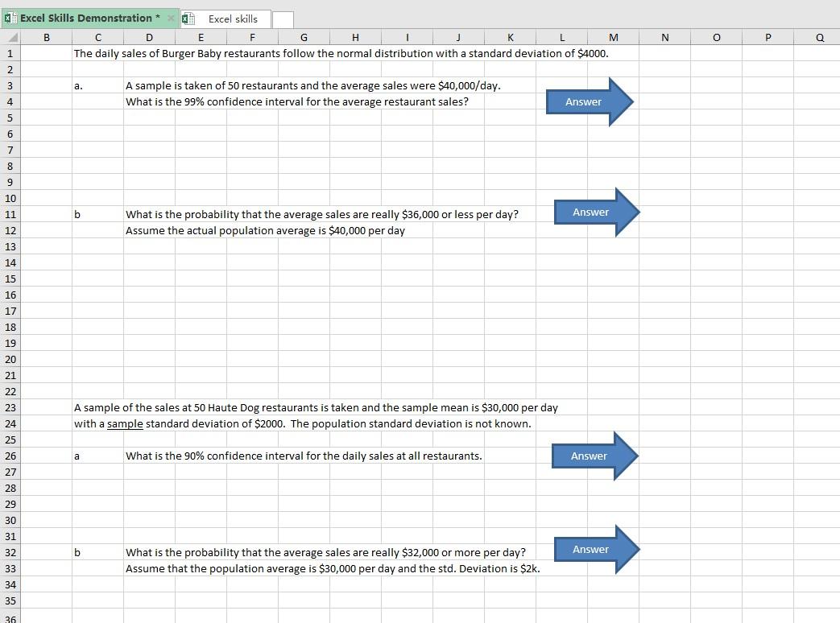Select row 26 header
The width and height of the screenshot is (840, 623).
[x=10, y=456]
